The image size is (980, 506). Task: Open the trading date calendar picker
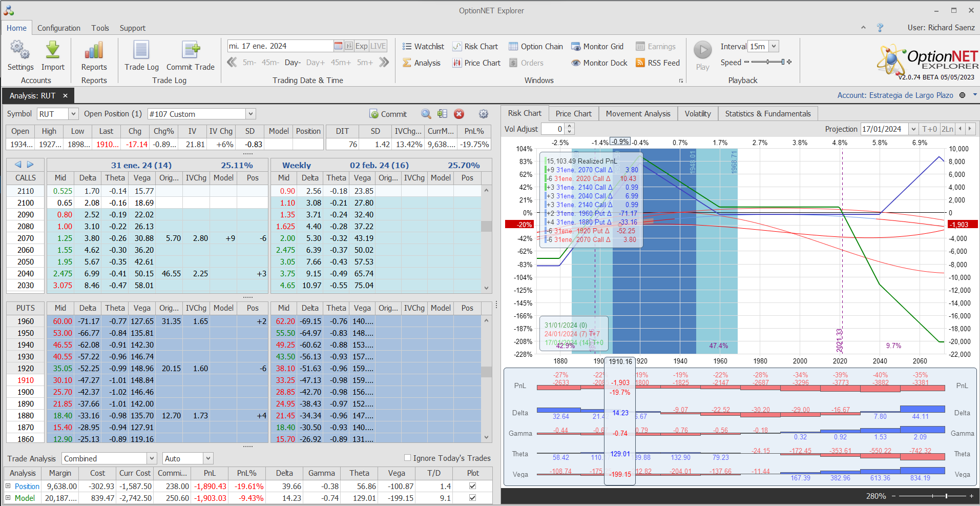338,46
